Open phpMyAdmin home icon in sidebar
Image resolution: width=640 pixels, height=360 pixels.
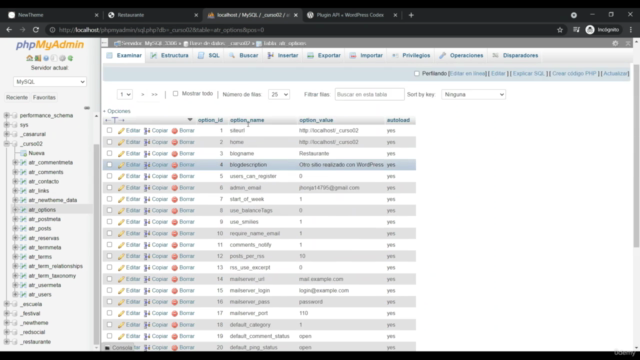pos(29,58)
